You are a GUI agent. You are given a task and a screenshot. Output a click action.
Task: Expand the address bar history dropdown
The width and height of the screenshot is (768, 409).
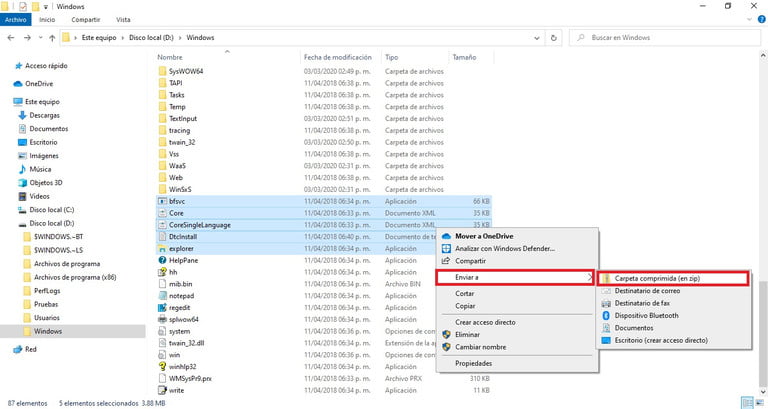pos(537,38)
